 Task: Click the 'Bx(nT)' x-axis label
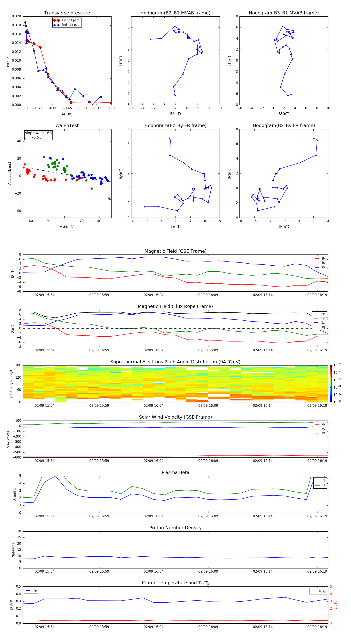coord(284,227)
